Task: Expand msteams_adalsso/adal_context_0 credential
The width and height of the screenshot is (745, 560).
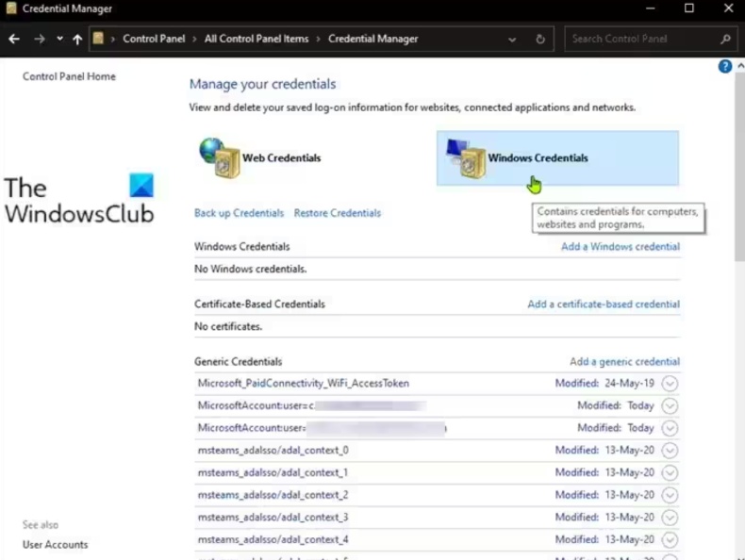Action: click(x=670, y=451)
